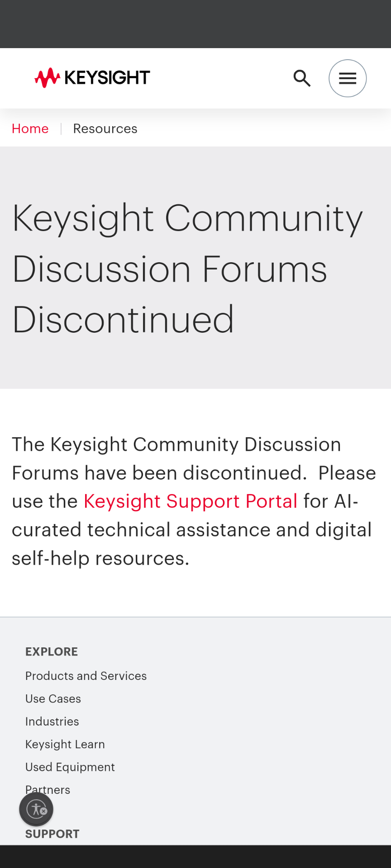Image resolution: width=391 pixels, height=868 pixels.
Task: Go to Use Cases
Action: [53, 699]
